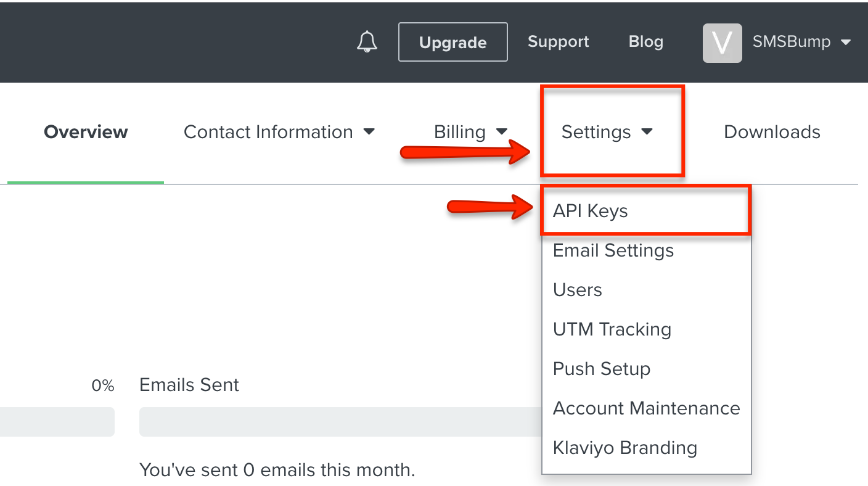
Task: Click the SMSBump account name
Action: click(792, 42)
